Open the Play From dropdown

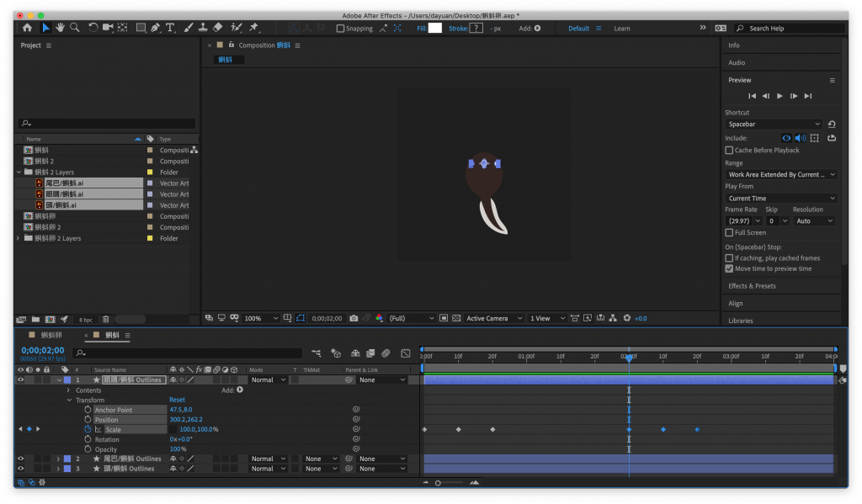click(x=780, y=198)
